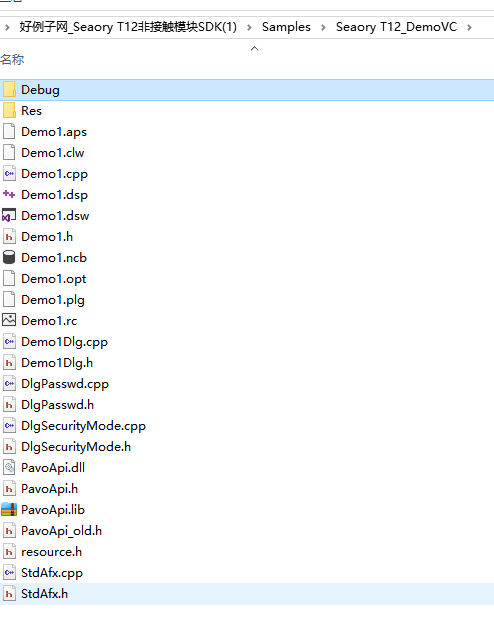Go to the 好例子网_Seaory T12 SDK(1) breadcrumb
The height and width of the screenshot is (631, 494).
pyautogui.click(x=128, y=27)
